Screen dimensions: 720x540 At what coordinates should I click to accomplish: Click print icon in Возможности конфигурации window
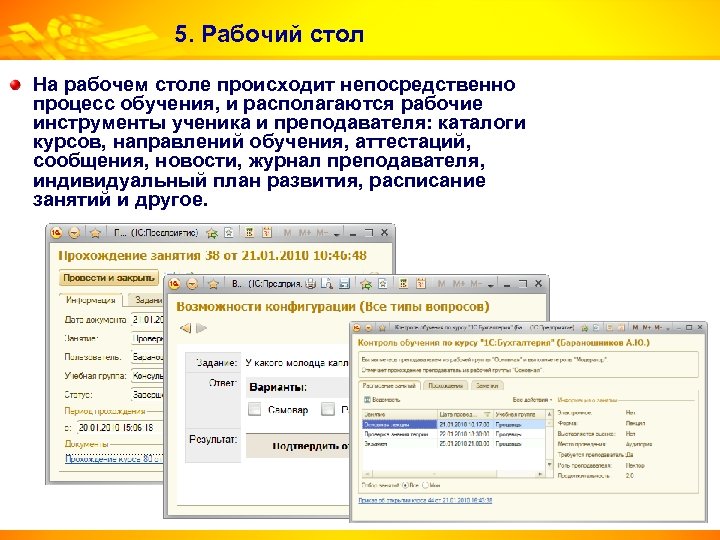click(311, 284)
